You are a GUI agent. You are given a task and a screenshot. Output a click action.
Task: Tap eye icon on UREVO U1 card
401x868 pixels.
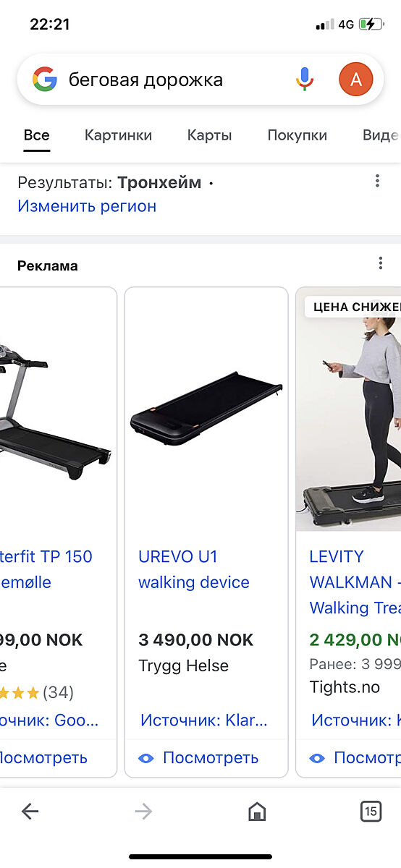(146, 758)
